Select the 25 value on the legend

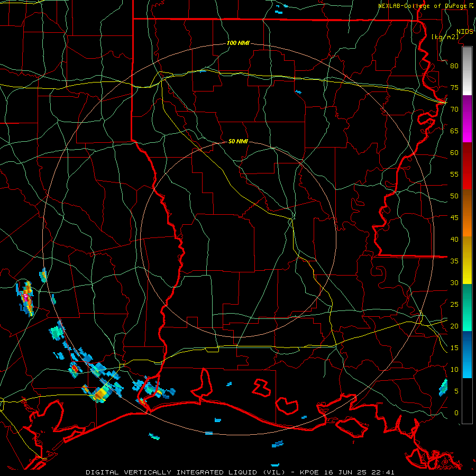click(454, 305)
